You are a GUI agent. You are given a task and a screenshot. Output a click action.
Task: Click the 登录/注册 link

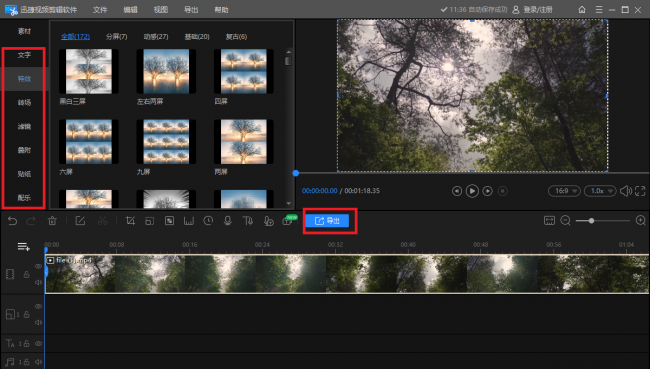pyautogui.click(x=538, y=10)
